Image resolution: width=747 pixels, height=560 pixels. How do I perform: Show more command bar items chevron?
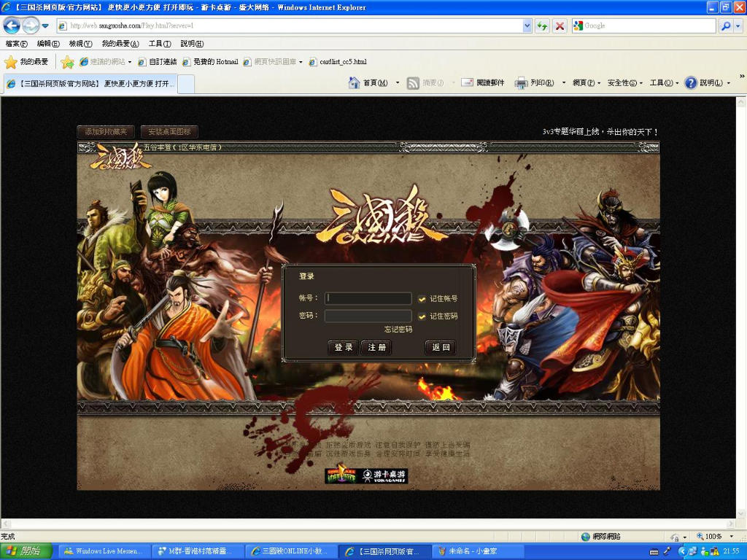point(742,76)
